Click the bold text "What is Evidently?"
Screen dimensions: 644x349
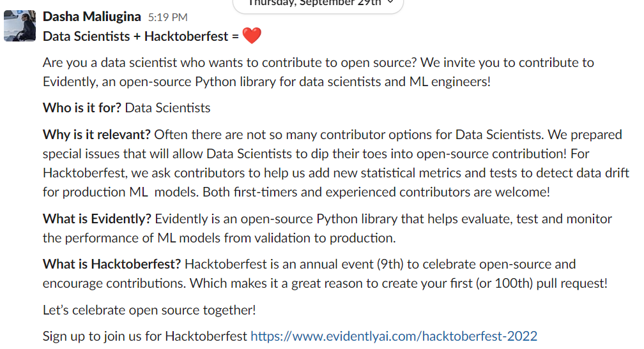[x=97, y=219]
